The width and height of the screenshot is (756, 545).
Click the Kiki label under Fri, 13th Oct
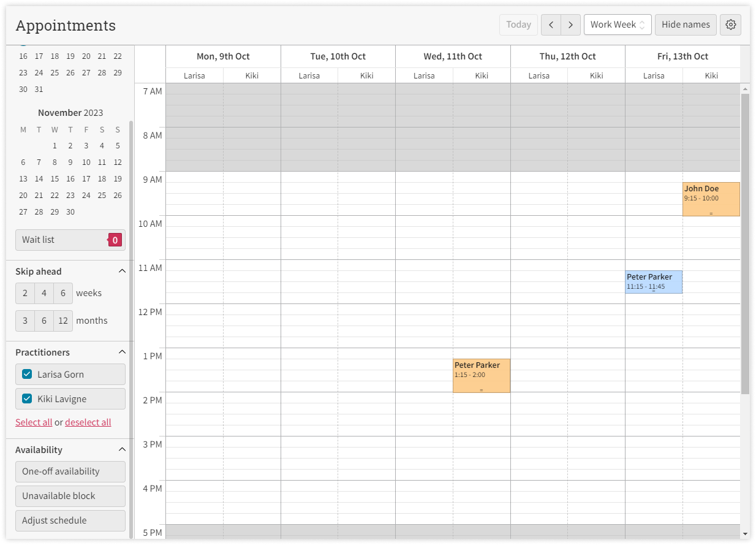711,75
